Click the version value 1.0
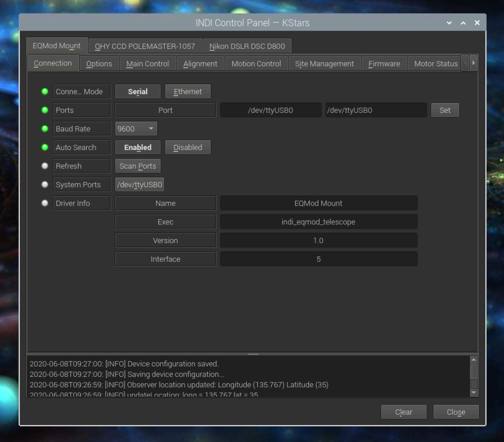The height and width of the screenshot is (442, 504). coord(319,240)
